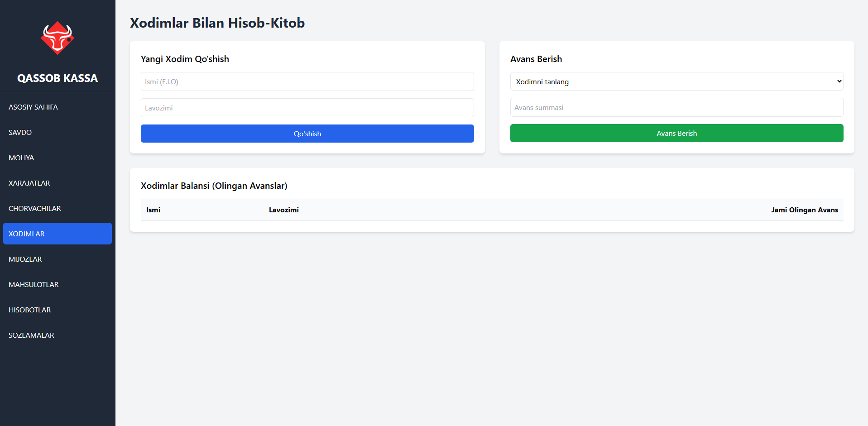Image resolution: width=868 pixels, height=426 pixels.
Task: Open the ASOSIY SAHIFA menu item
Action: point(33,107)
